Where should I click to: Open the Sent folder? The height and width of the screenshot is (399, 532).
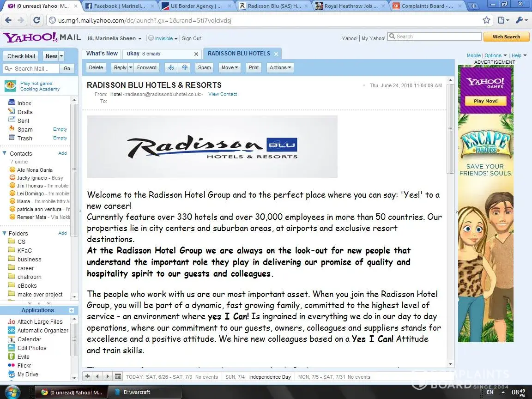click(x=23, y=121)
